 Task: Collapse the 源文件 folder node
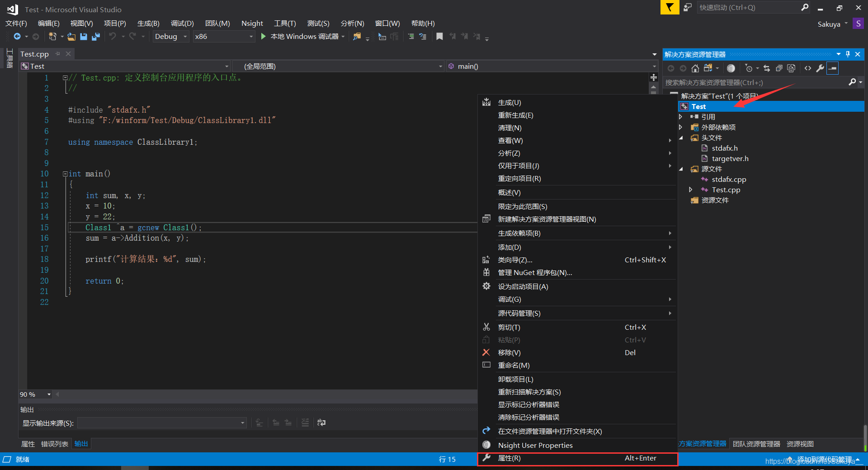coord(681,169)
